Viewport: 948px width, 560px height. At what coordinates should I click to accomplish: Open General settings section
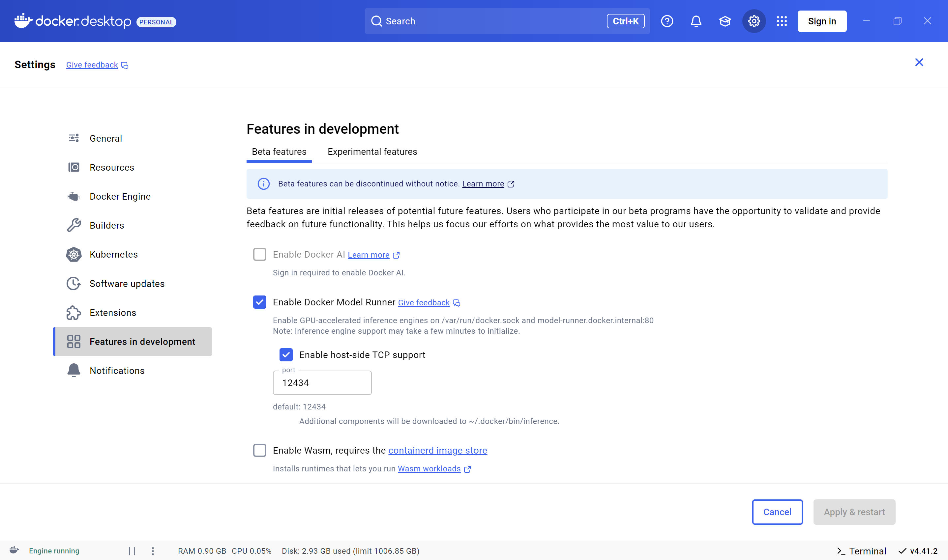[x=133, y=138]
